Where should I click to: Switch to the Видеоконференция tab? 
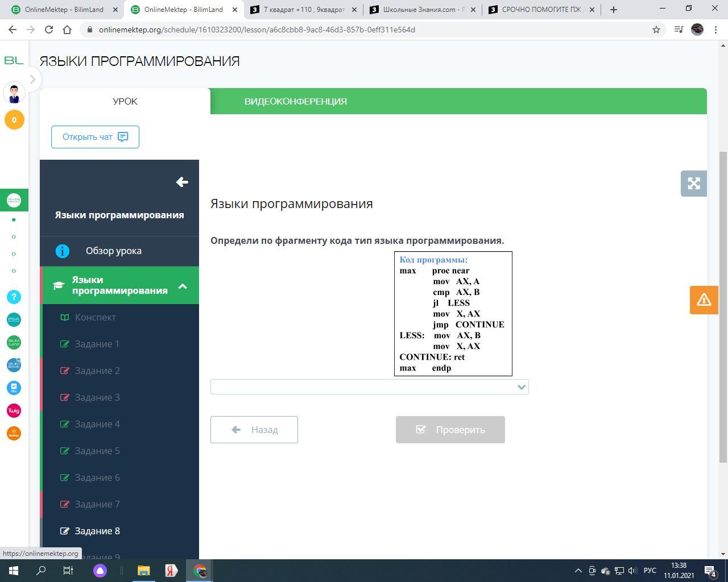click(295, 101)
